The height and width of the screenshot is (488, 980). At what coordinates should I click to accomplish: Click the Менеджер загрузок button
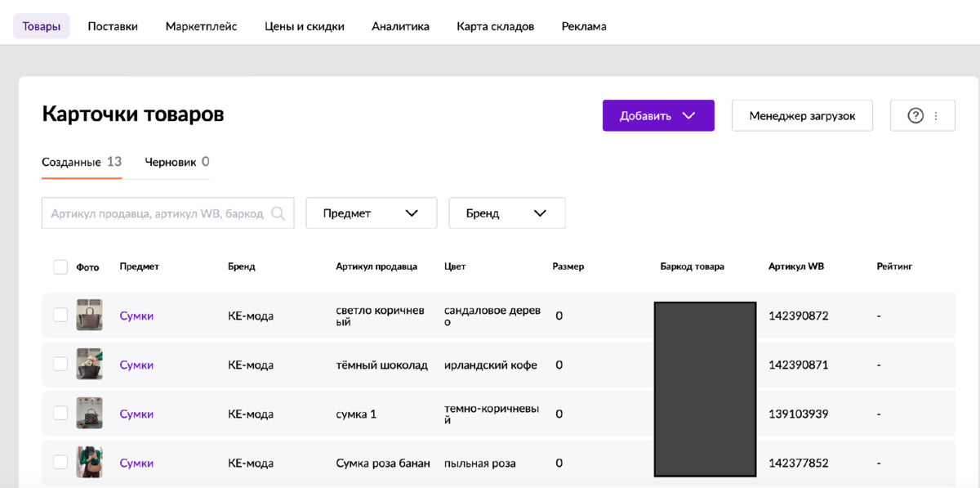[x=802, y=116]
